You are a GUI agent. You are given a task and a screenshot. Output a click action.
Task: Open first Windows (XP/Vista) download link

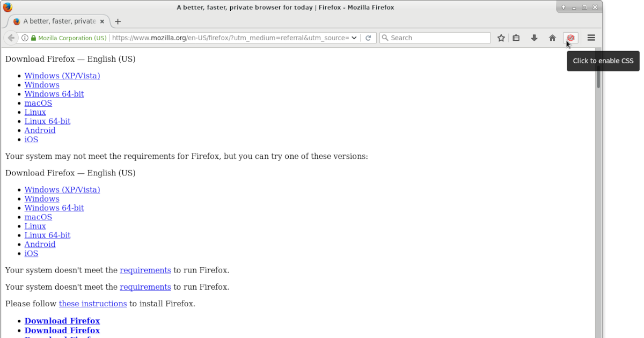coord(62,76)
